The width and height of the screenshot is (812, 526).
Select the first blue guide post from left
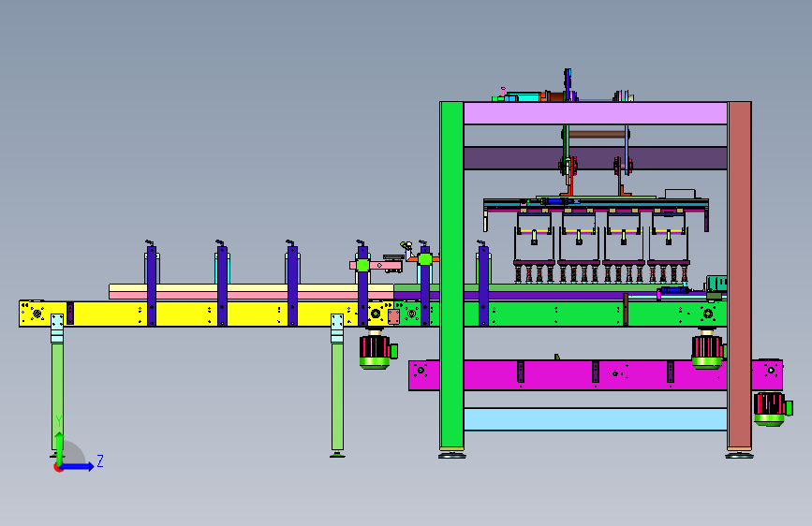click(152, 285)
